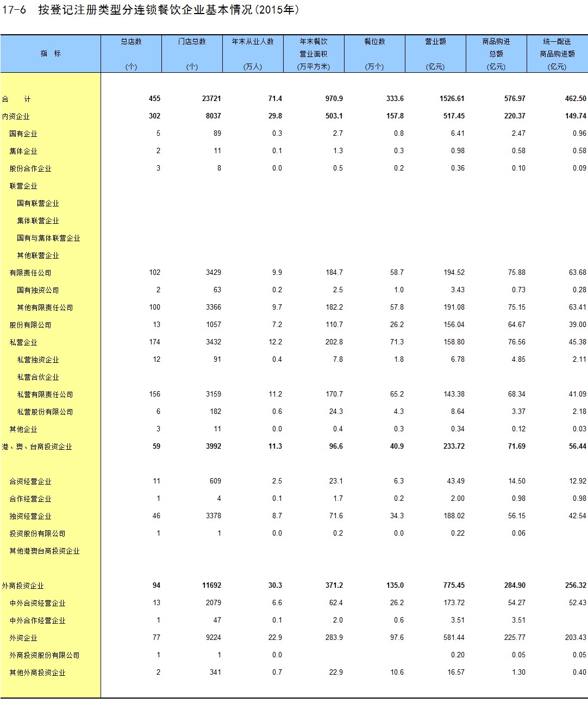Select the 外商投资企业 stores value 11692

[x=211, y=585]
